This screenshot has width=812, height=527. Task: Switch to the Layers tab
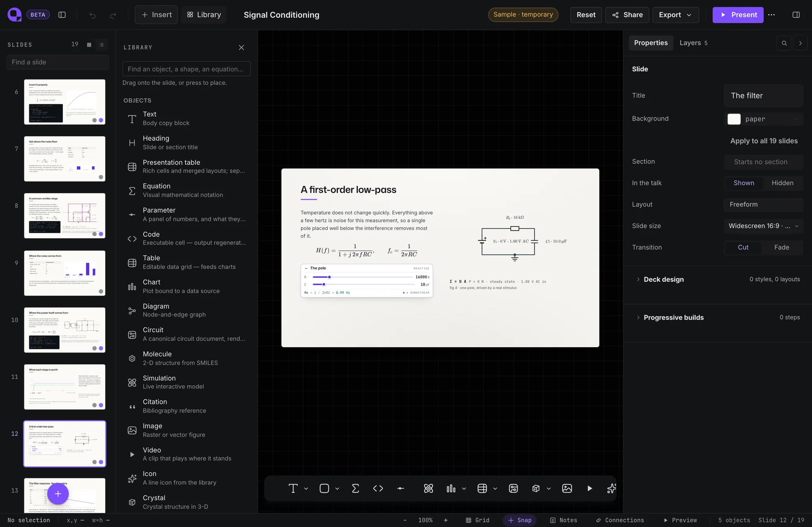[x=693, y=43]
